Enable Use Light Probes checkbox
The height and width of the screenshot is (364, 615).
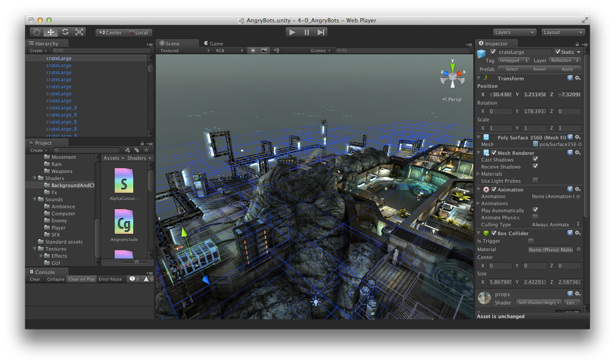(x=535, y=181)
